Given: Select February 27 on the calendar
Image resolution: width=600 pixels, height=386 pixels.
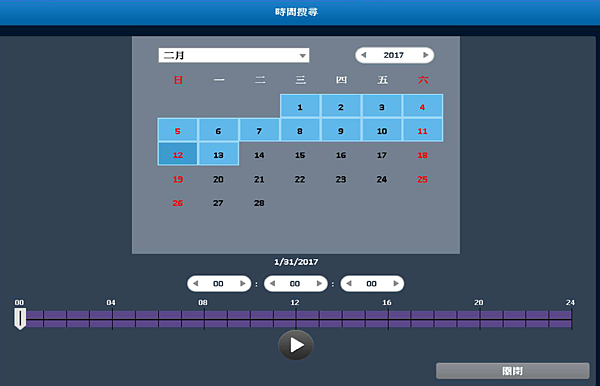Looking at the screenshot, I should pyautogui.click(x=218, y=203).
